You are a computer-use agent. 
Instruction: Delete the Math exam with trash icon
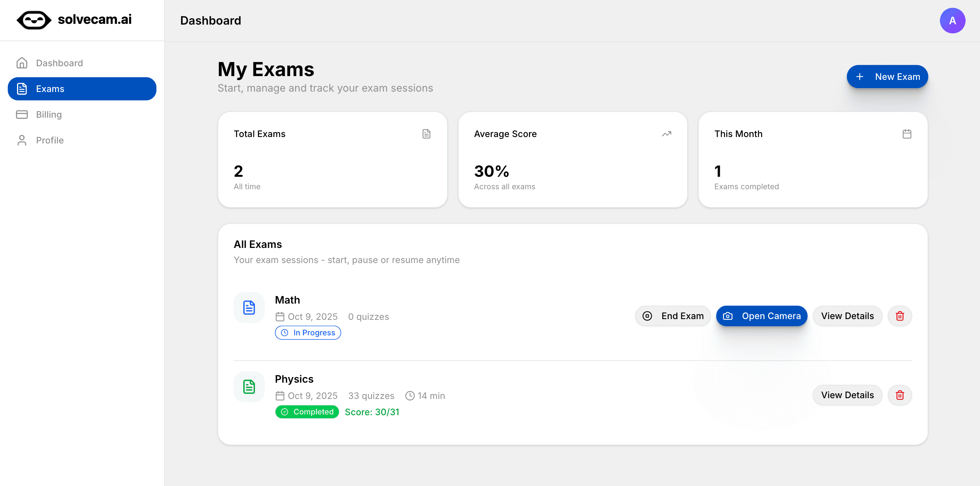point(899,316)
